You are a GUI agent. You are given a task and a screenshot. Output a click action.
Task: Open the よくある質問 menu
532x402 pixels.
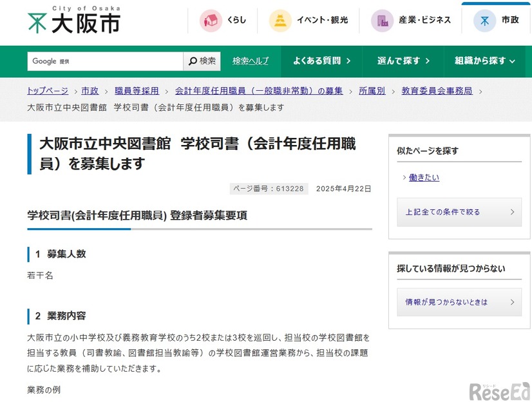click(x=321, y=61)
